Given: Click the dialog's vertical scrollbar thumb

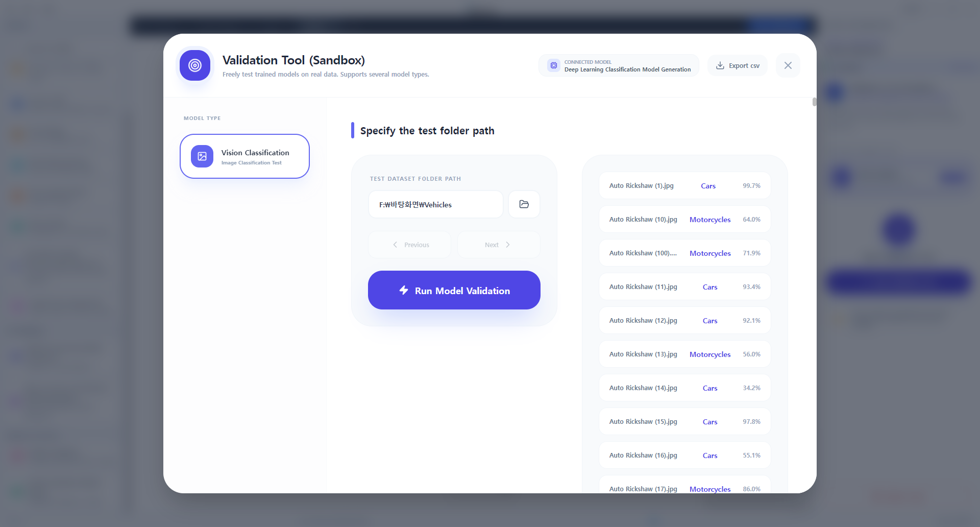Looking at the screenshot, I should tap(814, 102).
